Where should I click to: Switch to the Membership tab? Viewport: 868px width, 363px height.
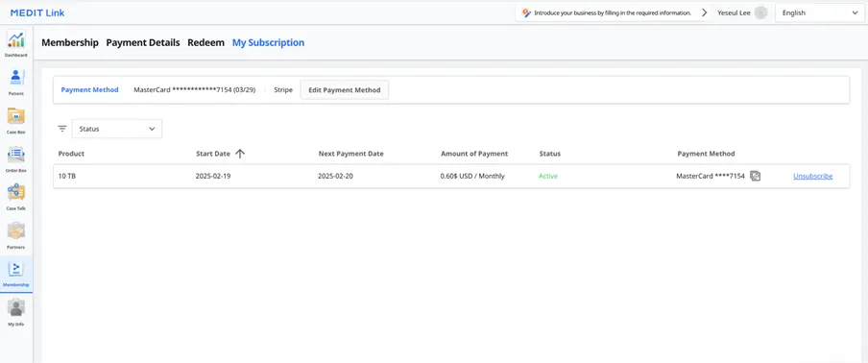click(70, 42)
